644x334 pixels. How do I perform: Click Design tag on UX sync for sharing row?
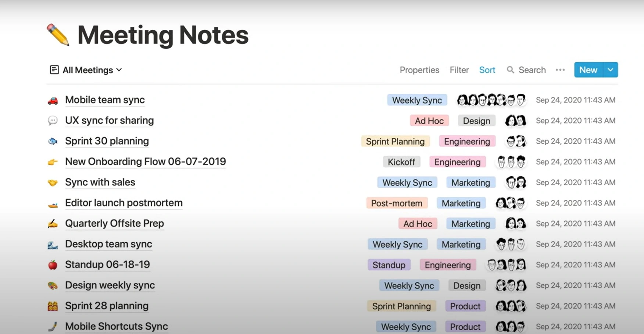(476, 121)
